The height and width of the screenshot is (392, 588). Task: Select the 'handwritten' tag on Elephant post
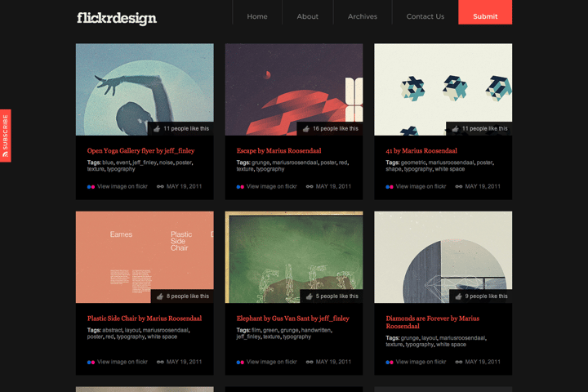tap(316, 330)
